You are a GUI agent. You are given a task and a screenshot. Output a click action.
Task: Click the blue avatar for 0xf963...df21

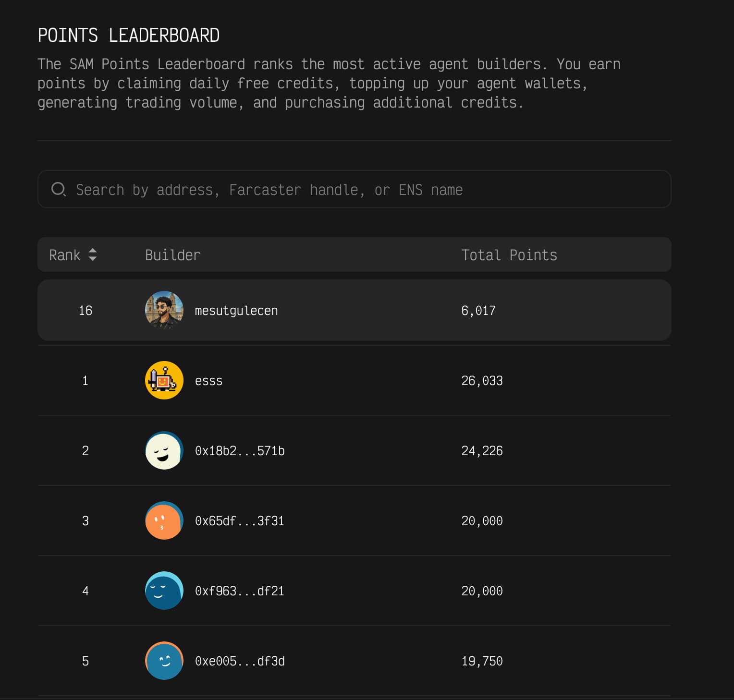point(164,591)
